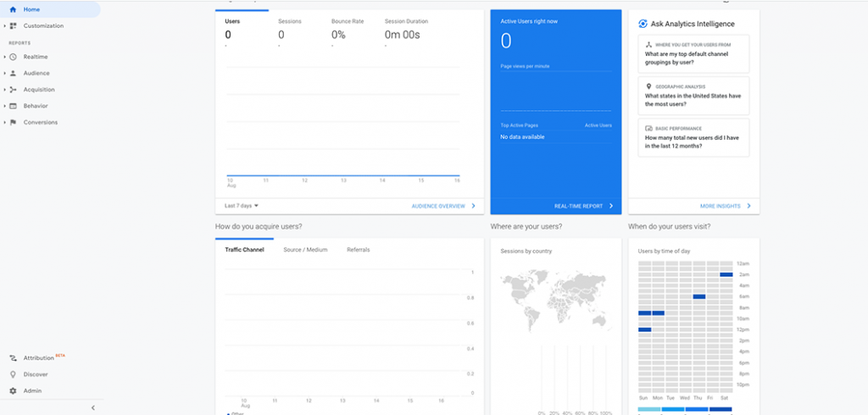Click the Saturday 2am heatmap cell

coord(726,274)
